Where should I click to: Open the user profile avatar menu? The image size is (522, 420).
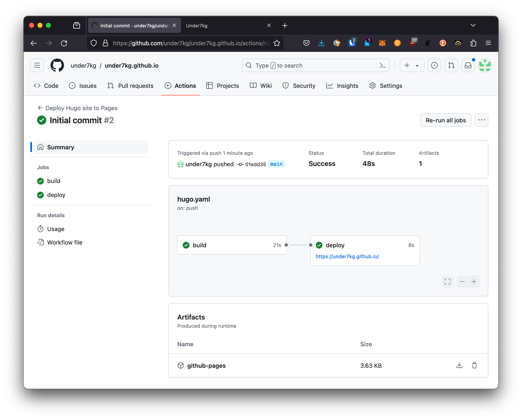[x=485, y=65]
